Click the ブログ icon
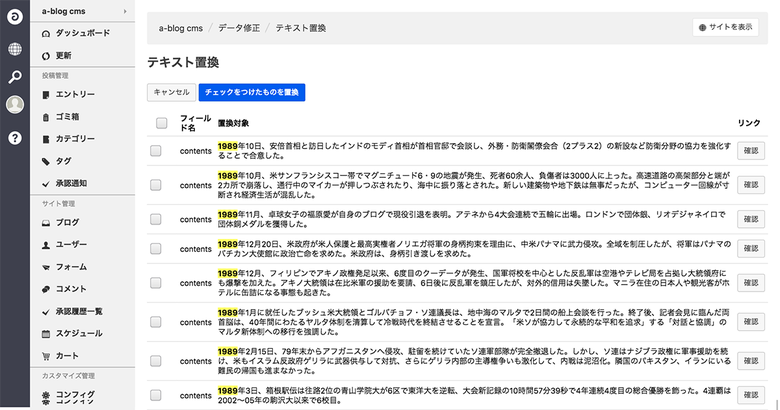The height and width of the screenshot is (410, 780). [x=46, y=222]
